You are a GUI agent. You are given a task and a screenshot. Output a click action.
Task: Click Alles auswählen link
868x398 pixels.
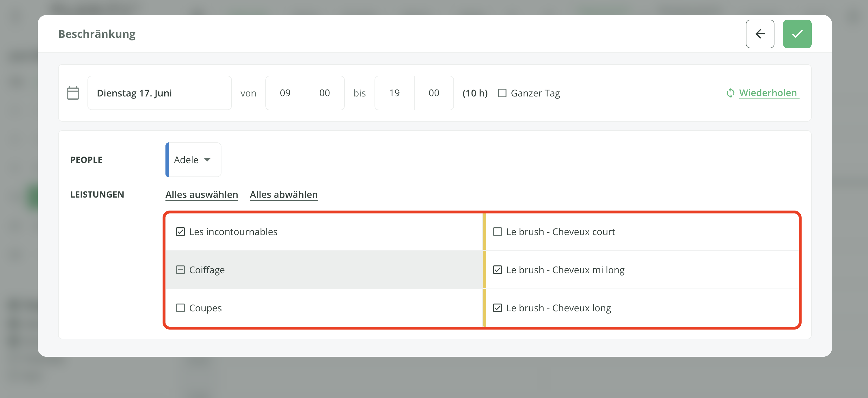(x=202, y=194)
